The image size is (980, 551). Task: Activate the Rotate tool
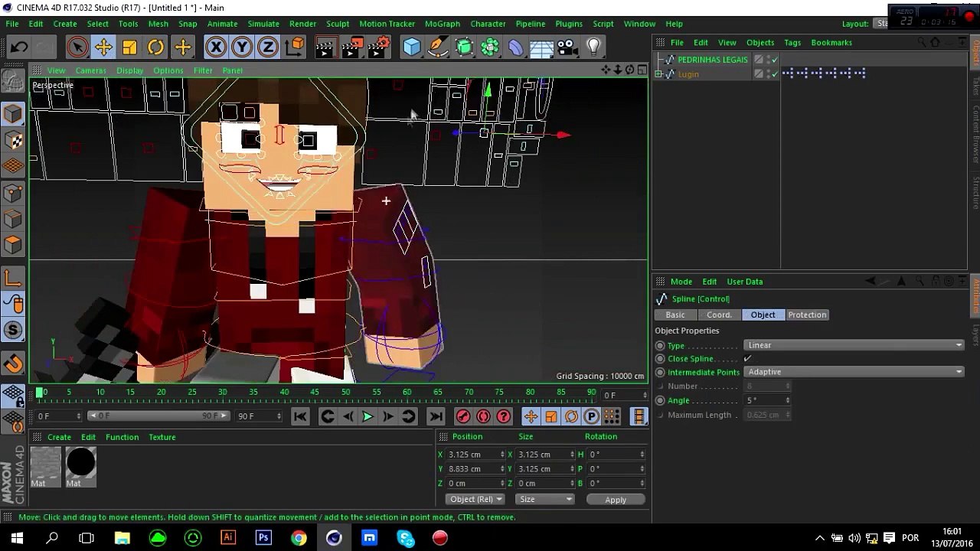155,47
